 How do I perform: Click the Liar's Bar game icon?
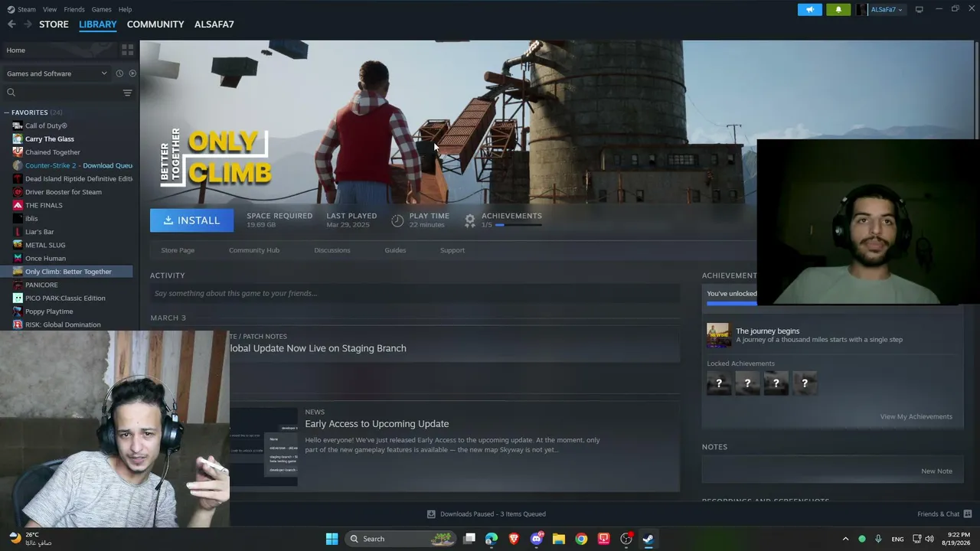18,232
